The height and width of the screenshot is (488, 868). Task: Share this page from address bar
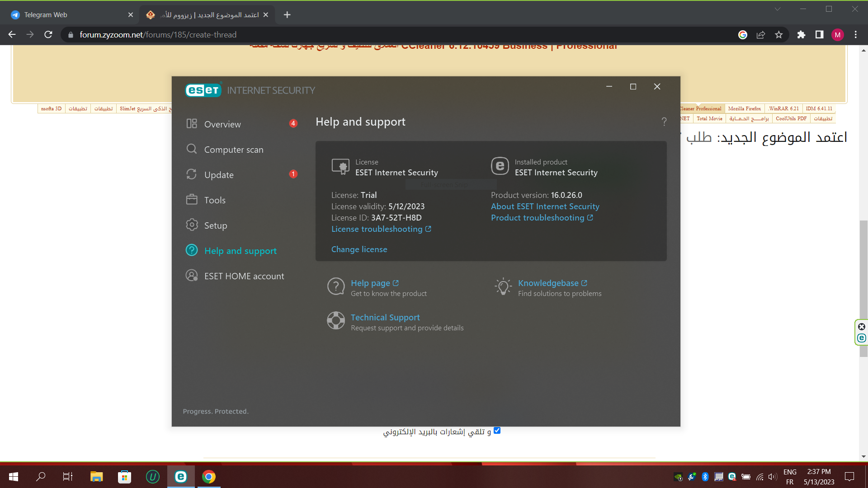[x=761, y=35]
